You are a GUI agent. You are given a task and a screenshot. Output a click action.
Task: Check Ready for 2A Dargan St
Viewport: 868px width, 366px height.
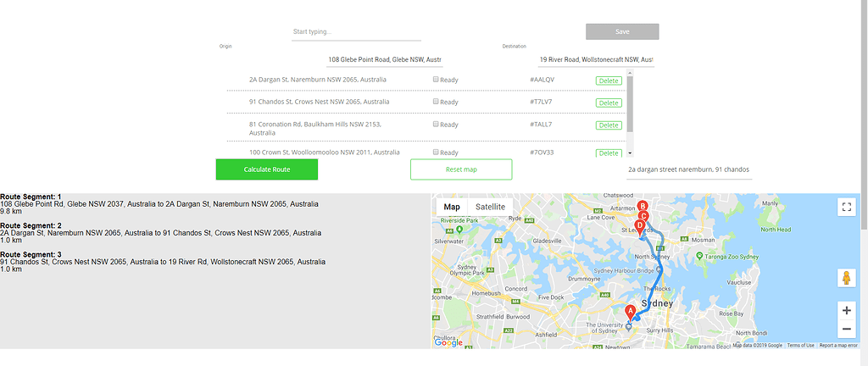pyautogui.click(x=436, y=79)
